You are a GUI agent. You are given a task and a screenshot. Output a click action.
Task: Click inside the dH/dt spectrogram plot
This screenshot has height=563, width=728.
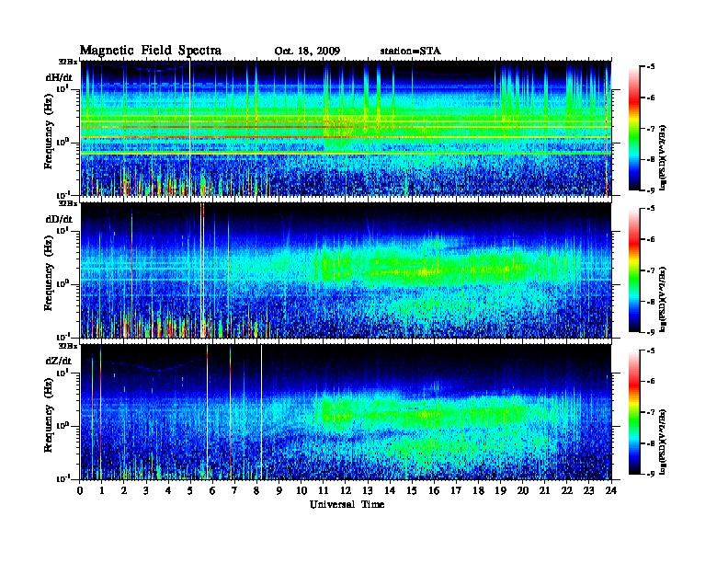pyautogui.click(x=346, y=128)
